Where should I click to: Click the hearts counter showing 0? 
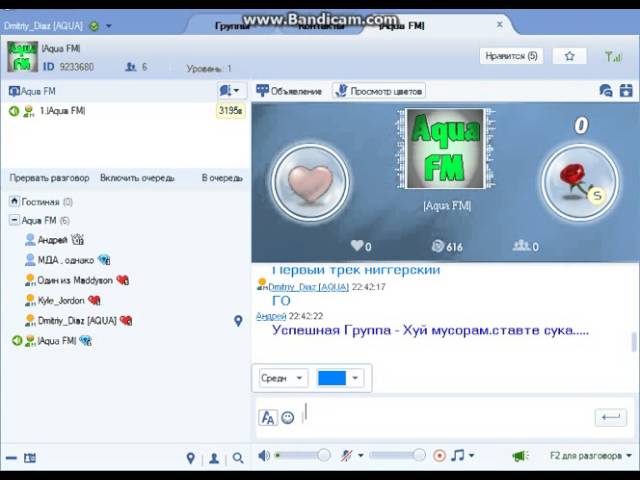click(361, 246)
